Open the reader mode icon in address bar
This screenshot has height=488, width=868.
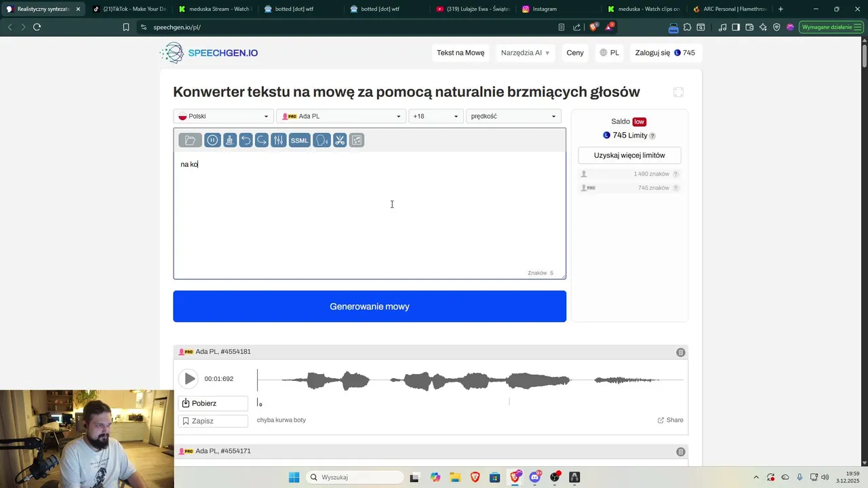561,27
